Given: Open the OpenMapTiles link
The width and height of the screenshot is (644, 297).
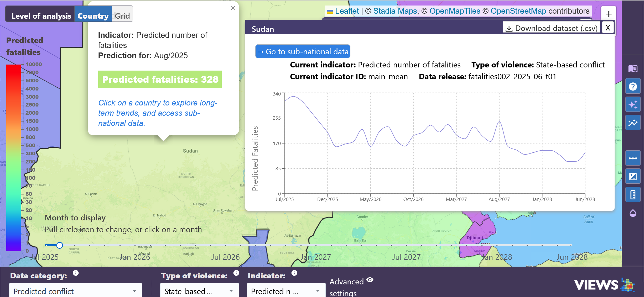Looking at the screenshot, I should click(x=455, y=11).
